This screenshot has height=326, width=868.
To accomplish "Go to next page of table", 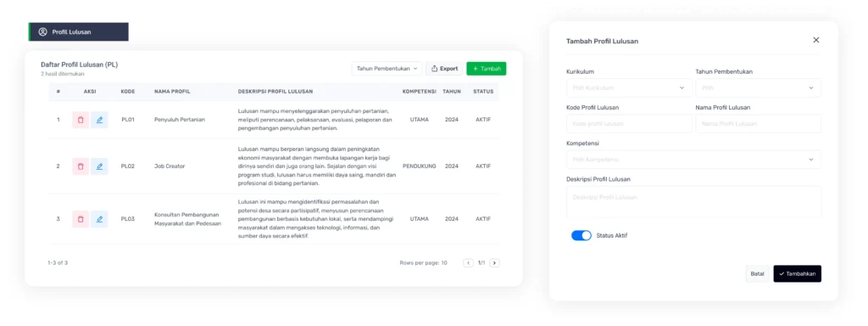I will 494,263.
